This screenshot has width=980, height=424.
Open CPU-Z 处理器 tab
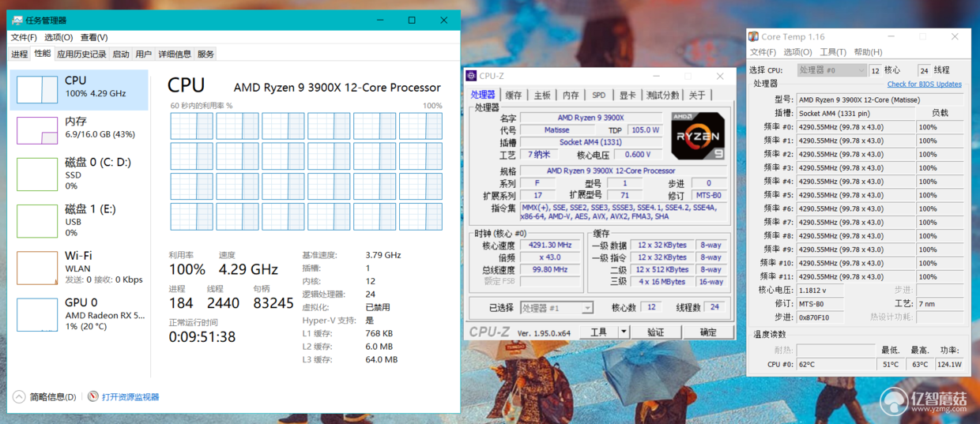pyautogui.click(x=483, y=95)
